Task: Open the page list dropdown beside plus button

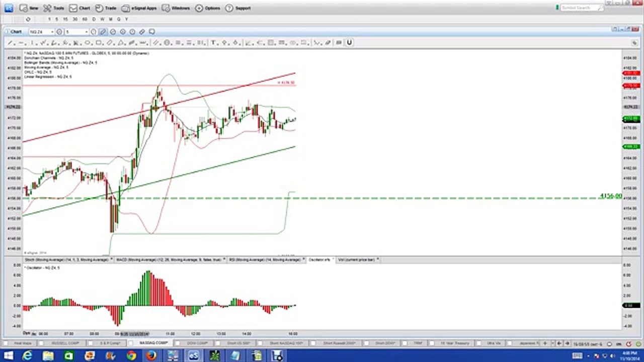Action: pos(552,343)
